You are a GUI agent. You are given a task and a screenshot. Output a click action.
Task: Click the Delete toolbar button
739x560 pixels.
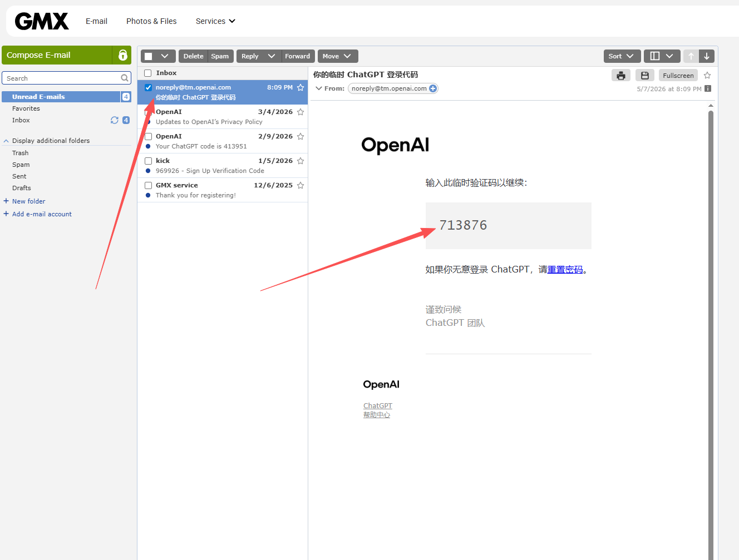point(193,56)
